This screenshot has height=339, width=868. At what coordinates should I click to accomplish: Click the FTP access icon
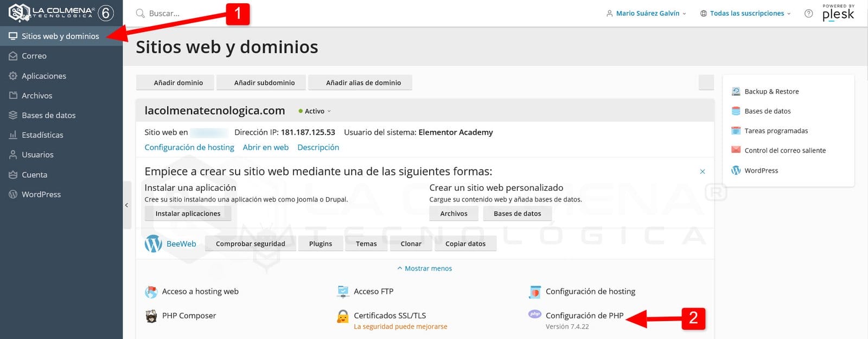click(x=343, y=292)
